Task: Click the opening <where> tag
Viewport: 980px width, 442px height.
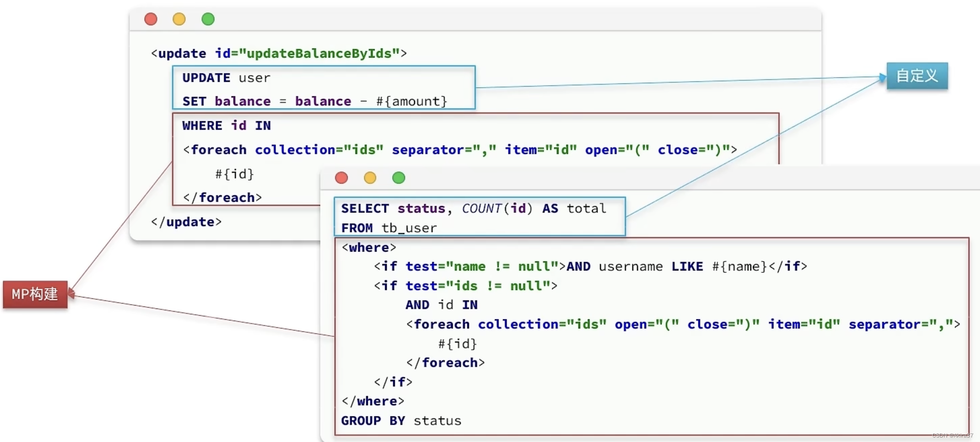Action: pyautogui.click(x=369, y=248)
